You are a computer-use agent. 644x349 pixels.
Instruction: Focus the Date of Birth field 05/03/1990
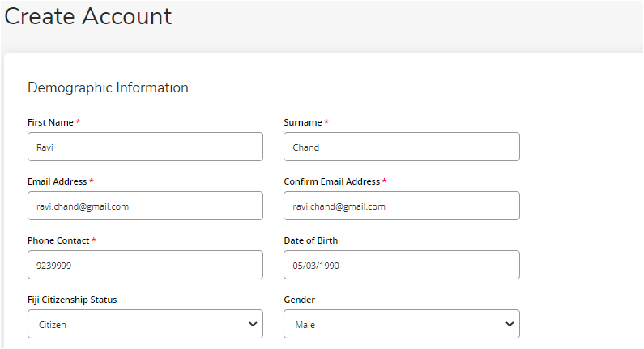click(x=402, y=265)
